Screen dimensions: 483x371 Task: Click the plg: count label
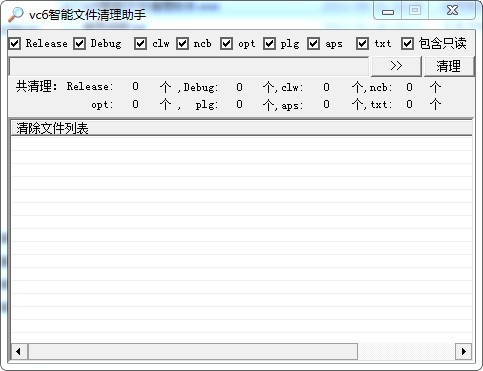pyautogui.click(x=207, y=105)
